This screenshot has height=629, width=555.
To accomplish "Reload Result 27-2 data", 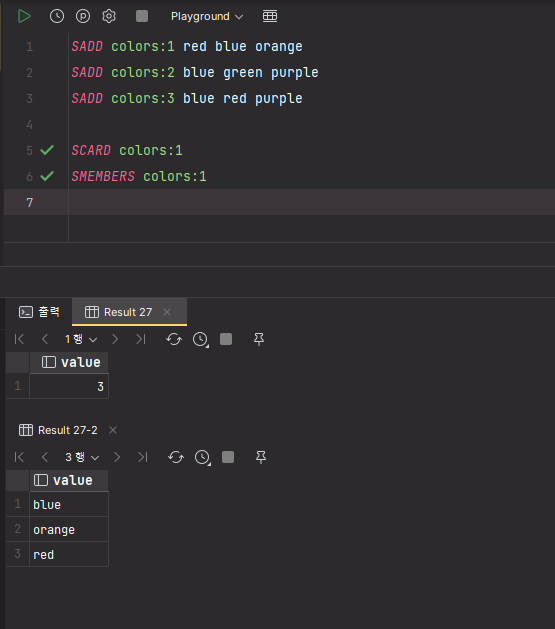I will pos(176,457).
